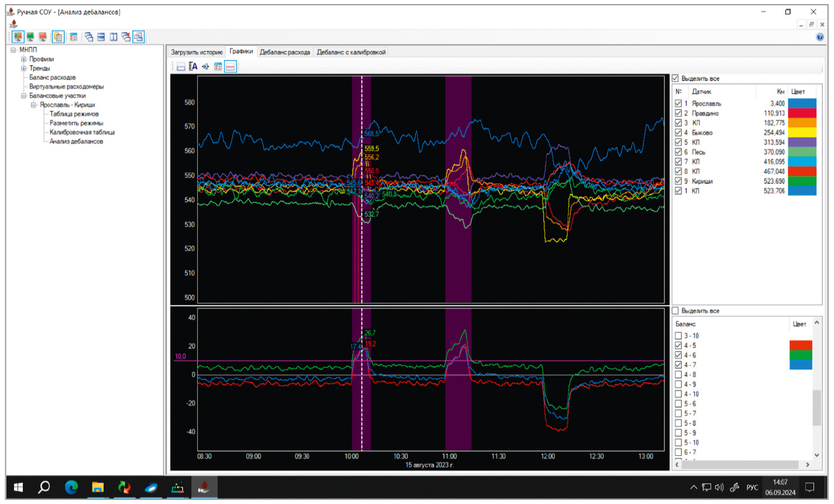Uncheck the Ярославль sensor checkbox
The height and width of the screenshot is (504, 834).
(x=678, y=103)
